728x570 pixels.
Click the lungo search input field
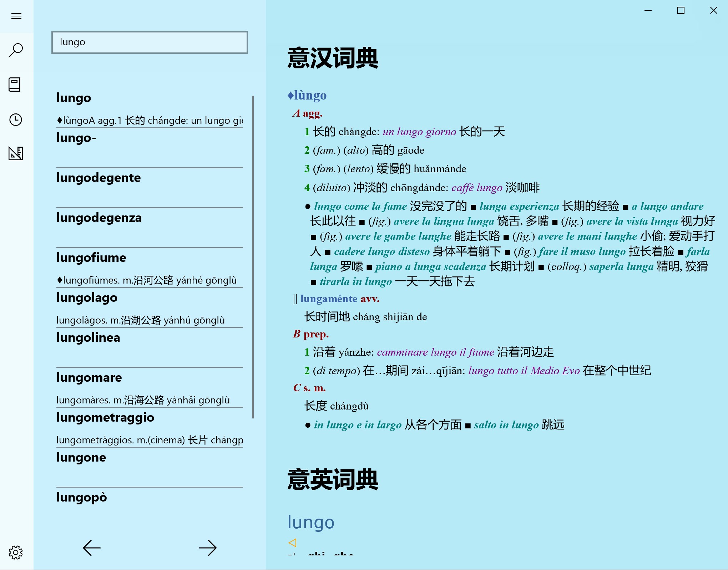150,42
